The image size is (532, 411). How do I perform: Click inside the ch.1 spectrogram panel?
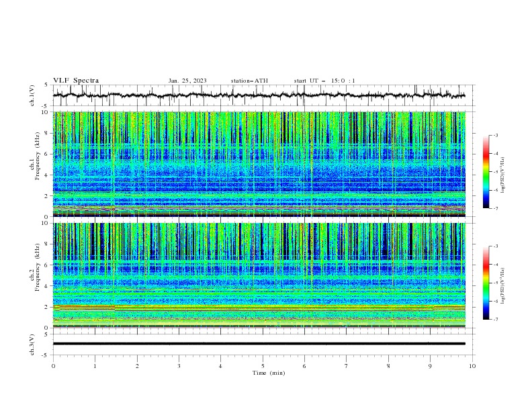(259, 164)
